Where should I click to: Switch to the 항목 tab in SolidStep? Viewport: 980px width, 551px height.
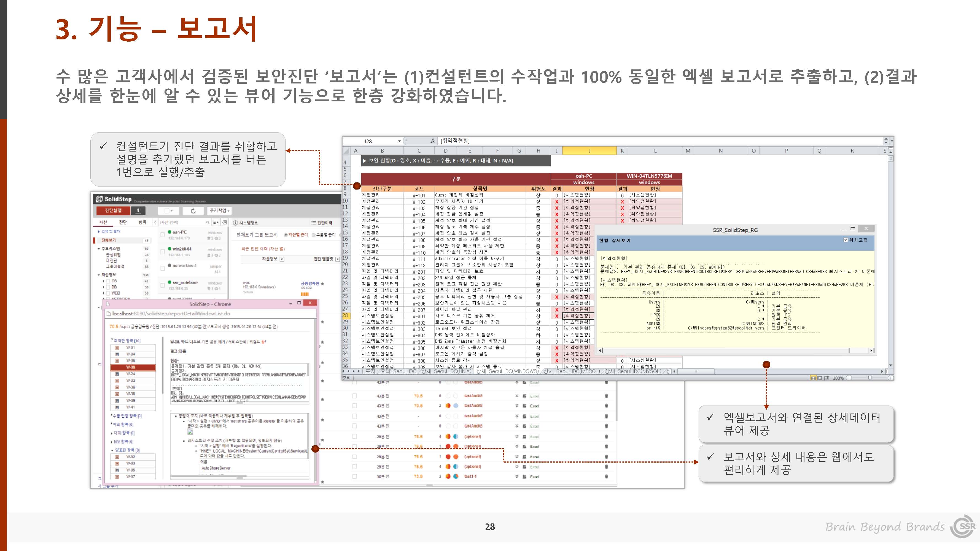142,222
